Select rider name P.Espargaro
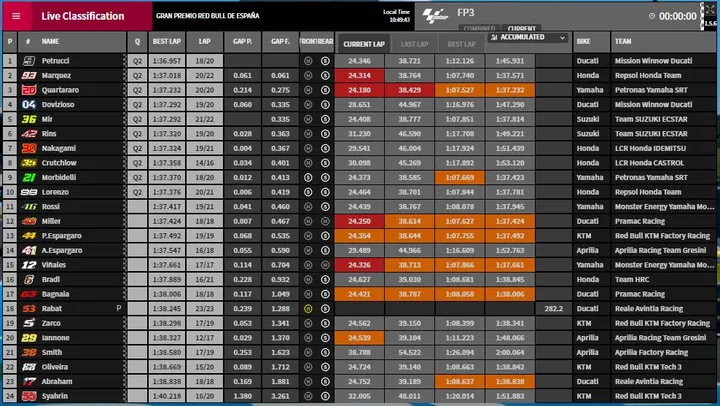 [x=62, y=236]
